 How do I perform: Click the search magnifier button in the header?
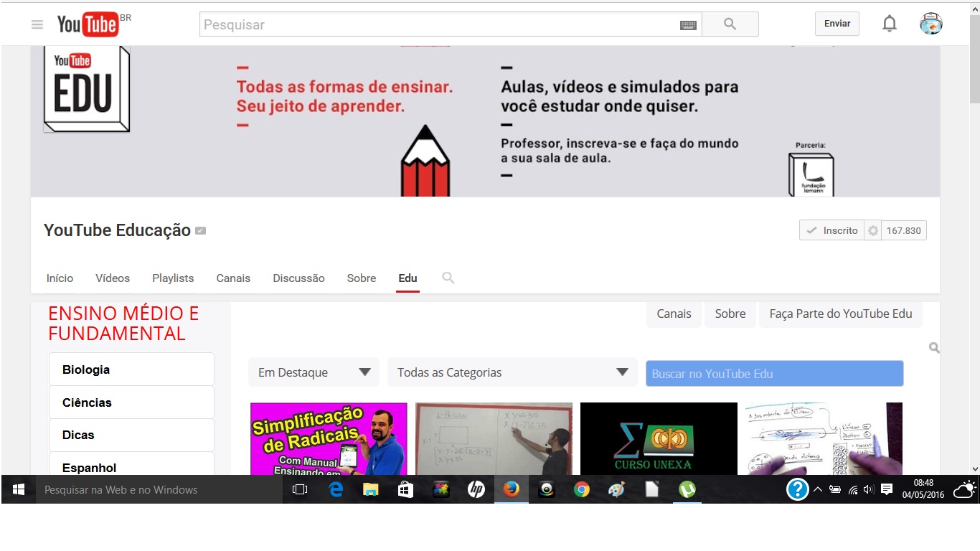pyautogui.click(x=730, y=24)
